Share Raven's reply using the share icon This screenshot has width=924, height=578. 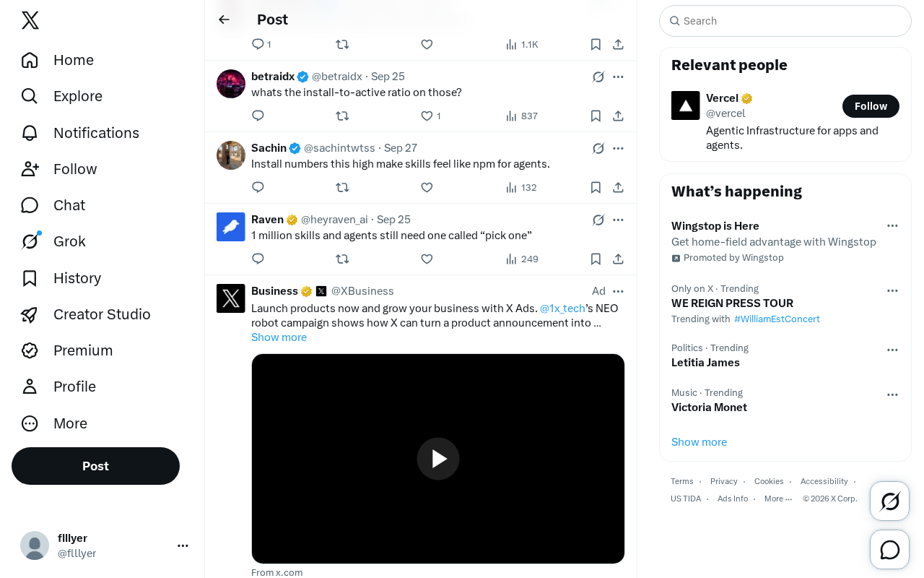pyautogui.click(x=618, y=259)
